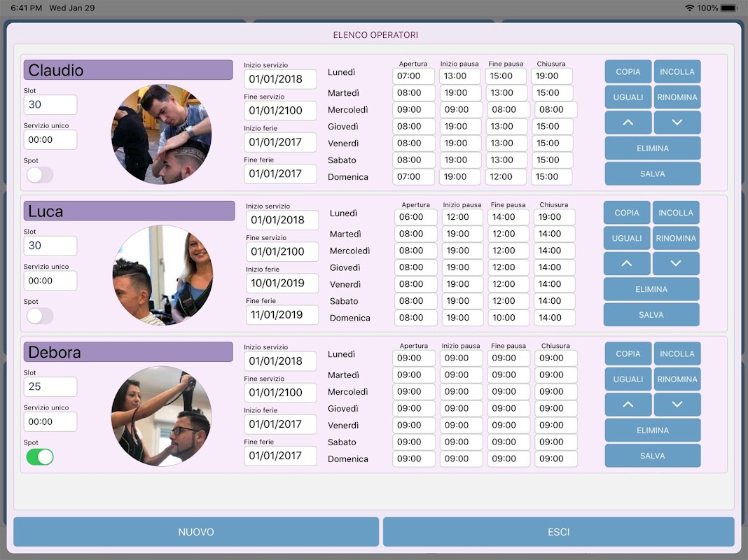The image size is (748, 560).
Task: Select Claudio's Lunedì Apertura time field
Action: (413, 76)
